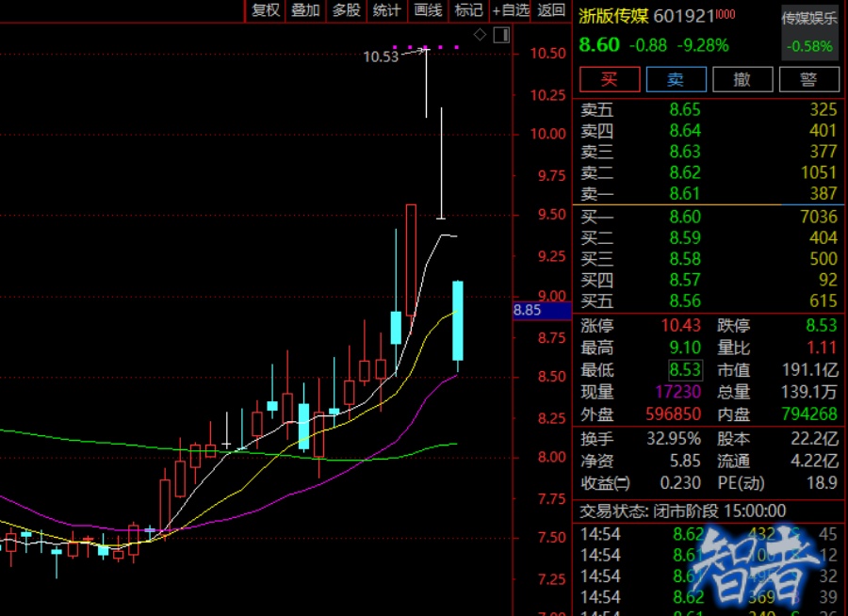Click the red 买 (buy) button
848x616 pixels.
pyautogui.click(x=610, y=79)
